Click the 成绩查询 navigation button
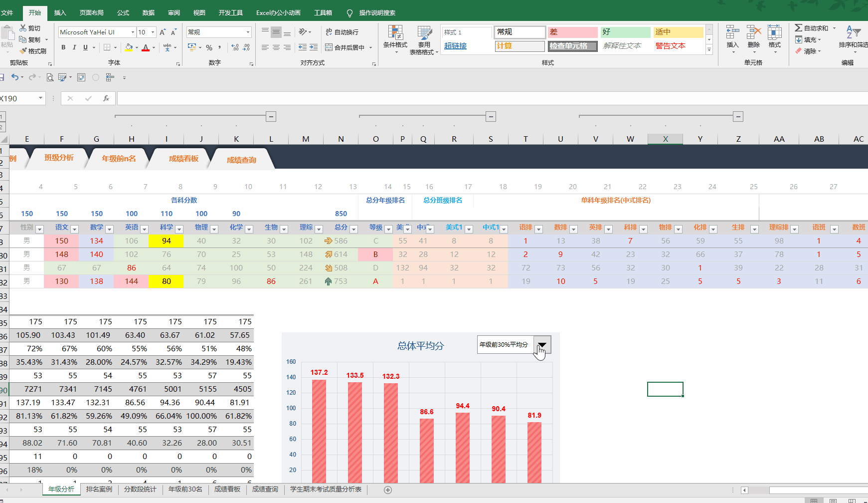Viewport: 868px width, 503px height. click(241, 160)
